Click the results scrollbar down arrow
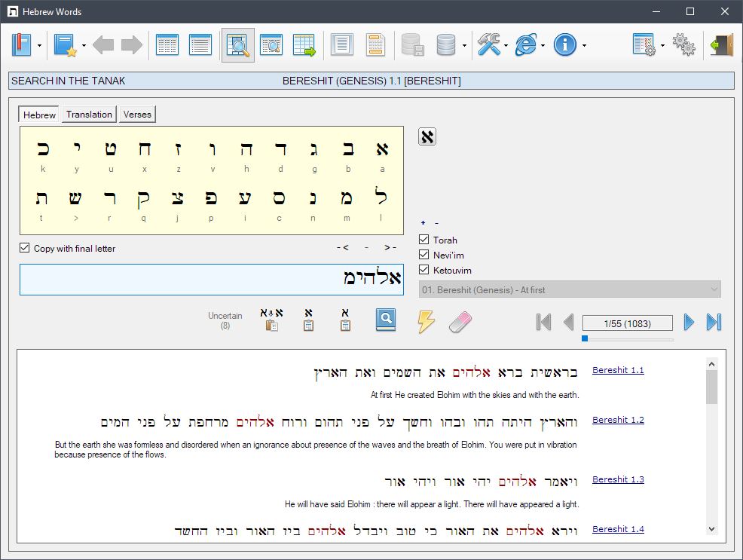The width and height of the screenshot is (743, 560). (x=711, y=529)
